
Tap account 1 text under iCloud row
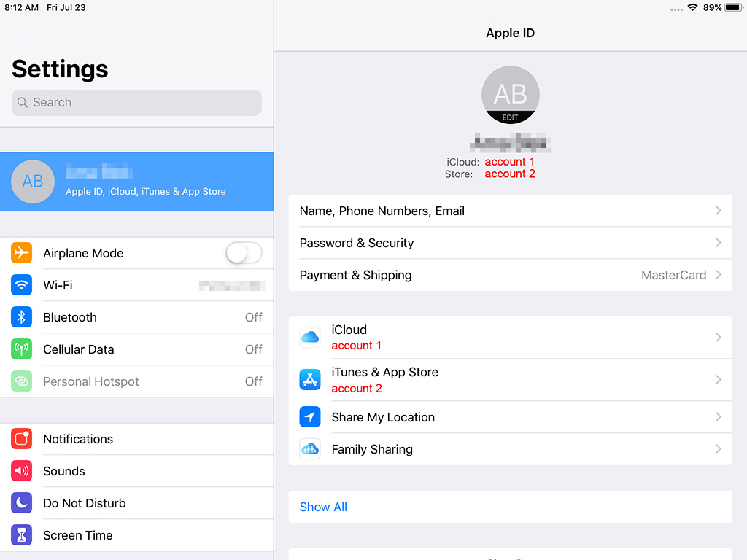pyautogui.click(x=356, y=345)
